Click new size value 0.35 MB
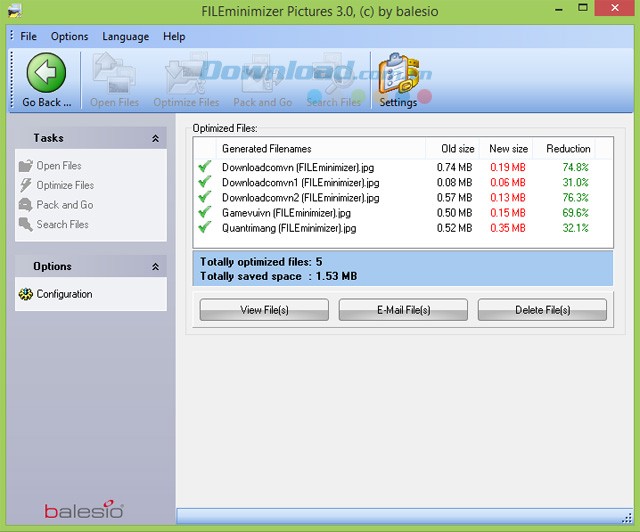The height and width of the screenshot is (532, 640). (508, 228)
